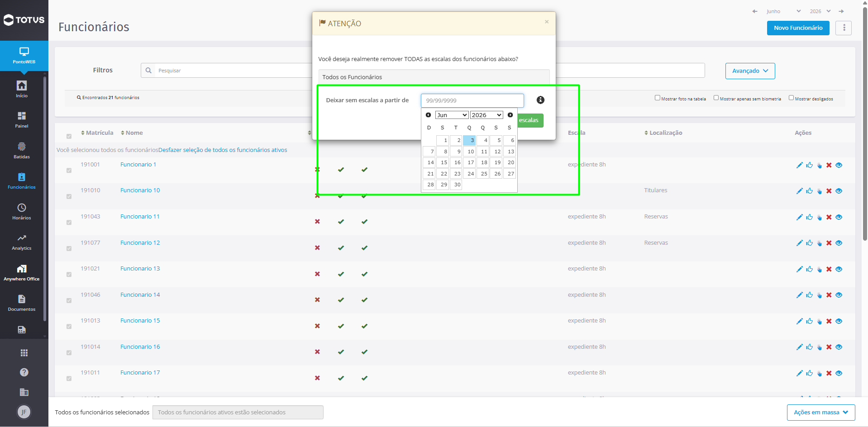Go to Início in sidebar

[x=22, y=89]
